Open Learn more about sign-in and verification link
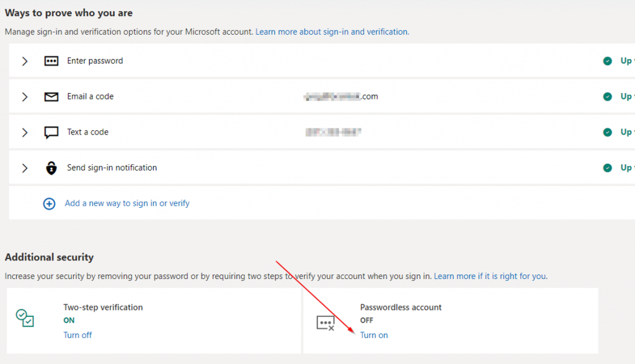This screenshot has width=635, height=364. coord(332,32)
